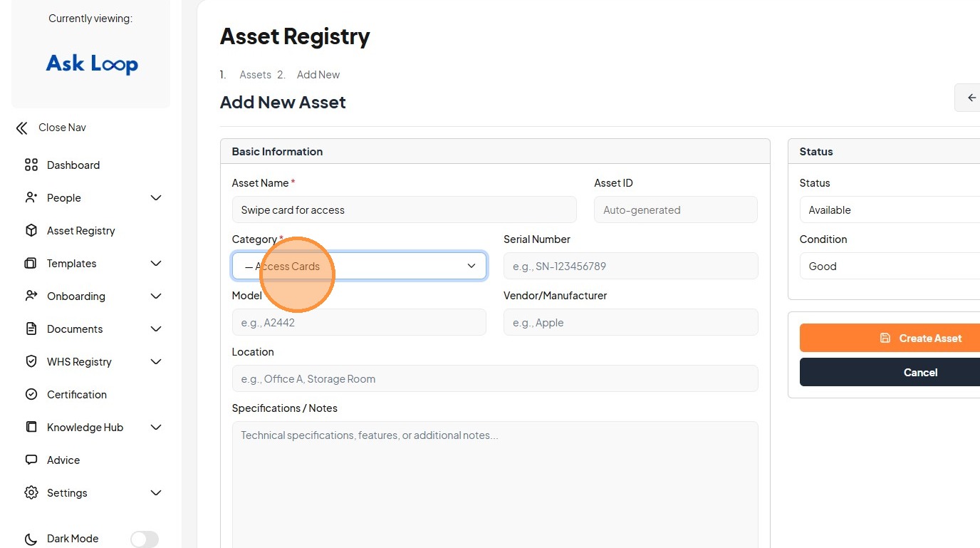Open the Status dropdown
The image size is (980, 548).
point(890,210)
